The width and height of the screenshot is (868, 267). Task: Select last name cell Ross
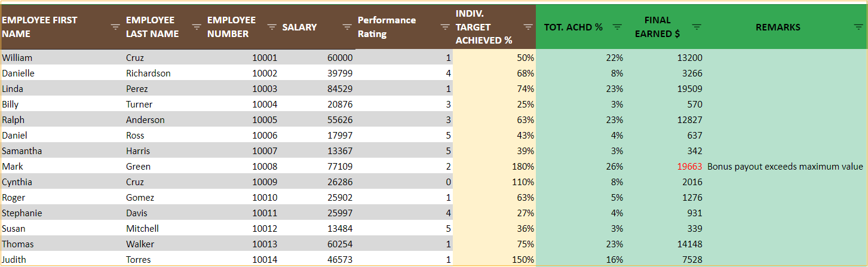(x=165, y=136)
